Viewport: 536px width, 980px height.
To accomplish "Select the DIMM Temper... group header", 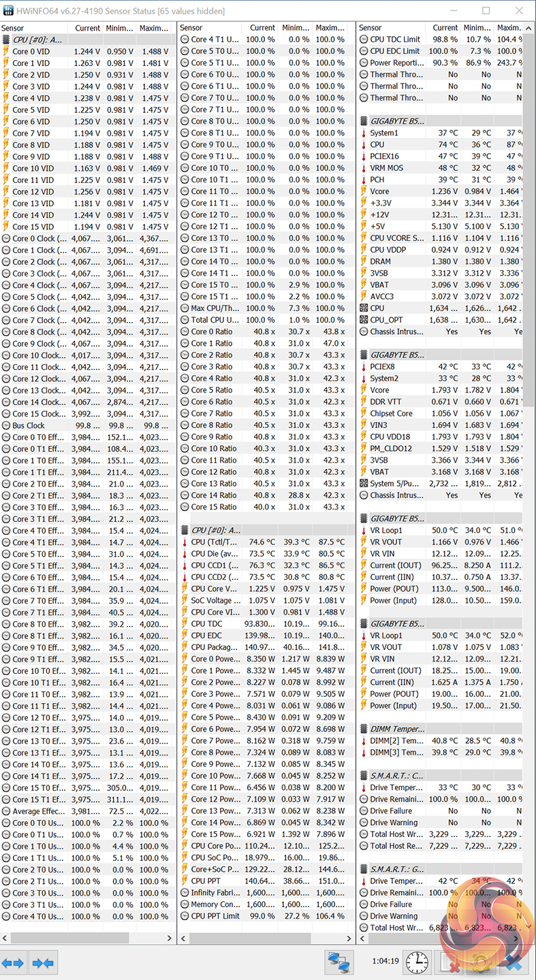I will [x=397, y=729].
